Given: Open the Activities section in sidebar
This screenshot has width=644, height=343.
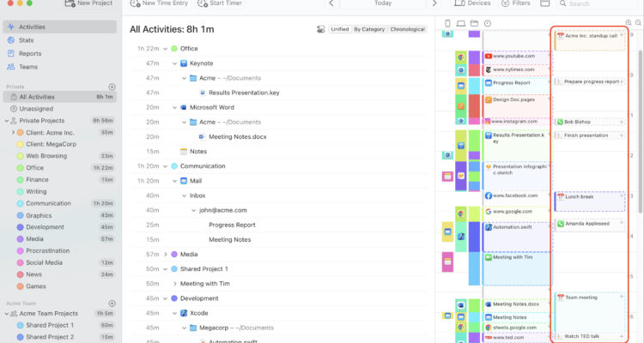Looking at the screenshot, I should coord(59,27).
